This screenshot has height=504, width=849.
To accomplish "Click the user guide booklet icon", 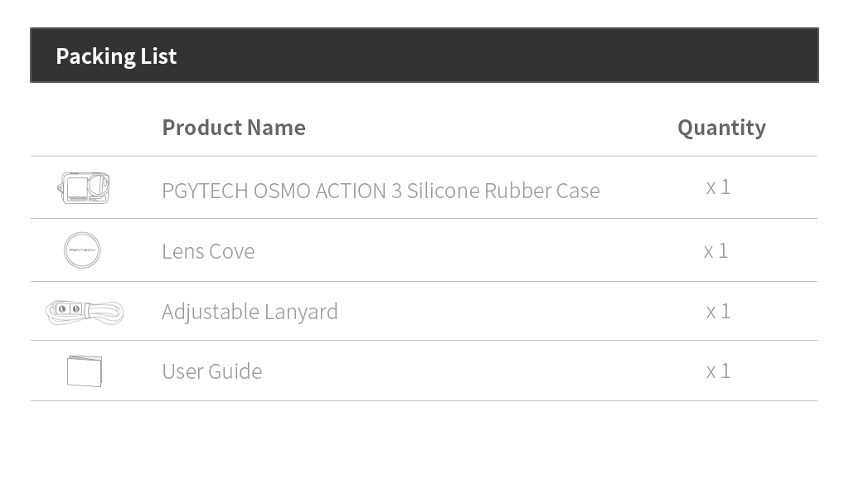I will 85,371.
